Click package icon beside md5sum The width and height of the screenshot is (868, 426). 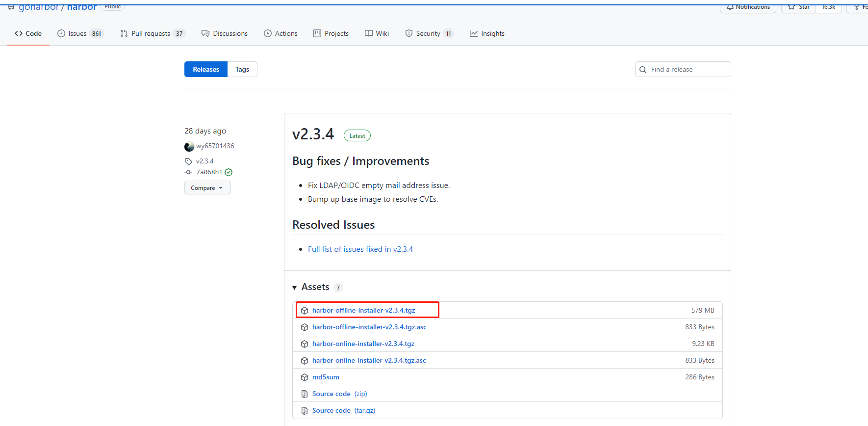pyautogui.click(x=305, y=377)
